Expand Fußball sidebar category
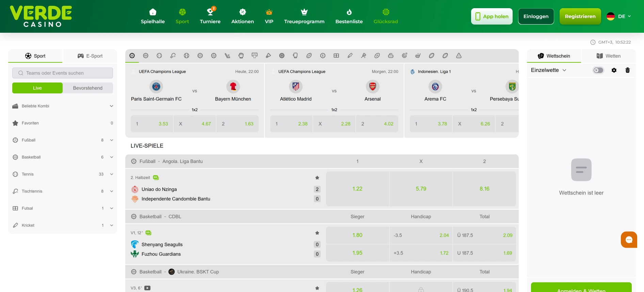 [x=63, y=140]
